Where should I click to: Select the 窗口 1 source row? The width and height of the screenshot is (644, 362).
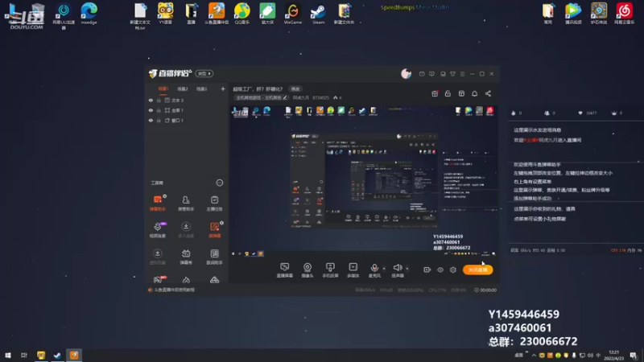(186, 121)
